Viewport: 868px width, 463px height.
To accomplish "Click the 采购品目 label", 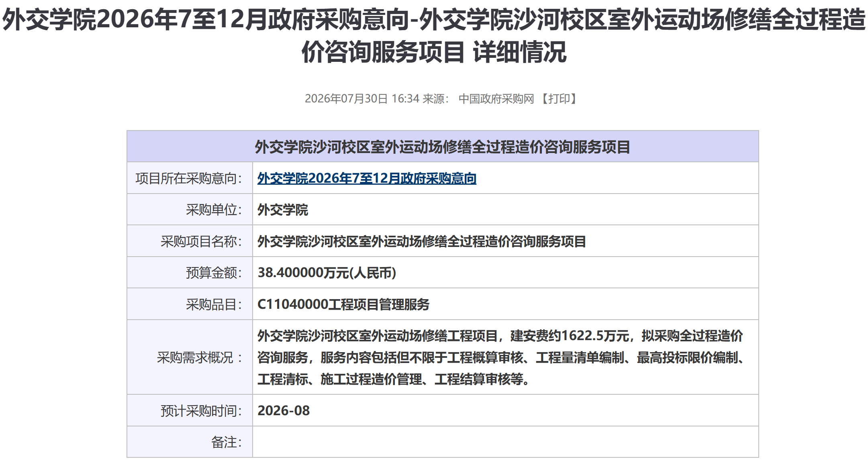I will tap(214, 304).
